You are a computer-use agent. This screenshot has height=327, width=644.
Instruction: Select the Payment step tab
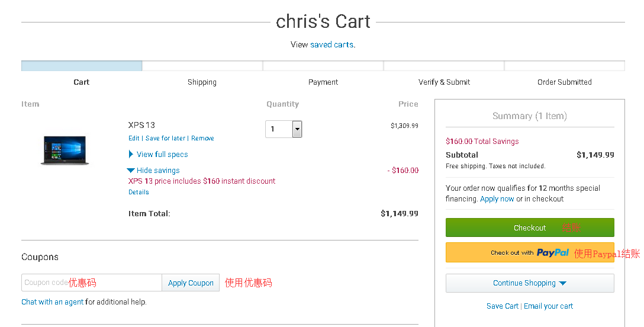(323, 82)
